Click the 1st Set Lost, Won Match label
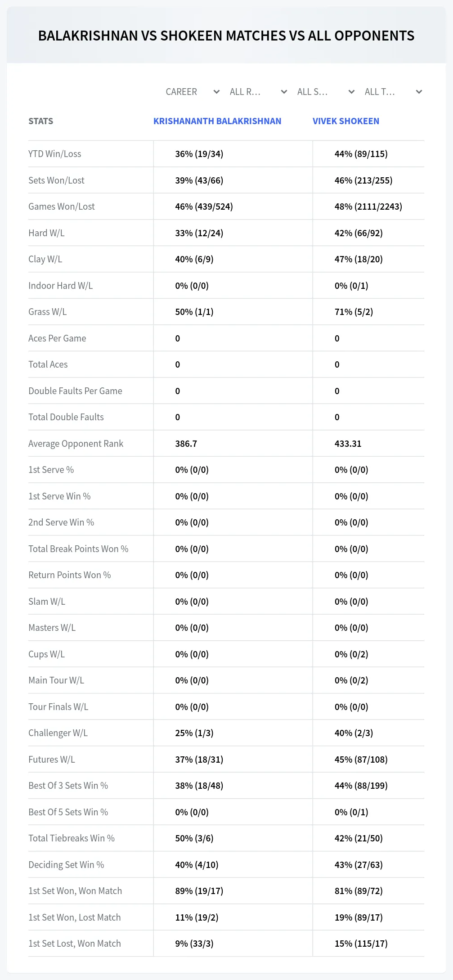The width and height of the screenshot is (453, 980). (x=75, y=944)
